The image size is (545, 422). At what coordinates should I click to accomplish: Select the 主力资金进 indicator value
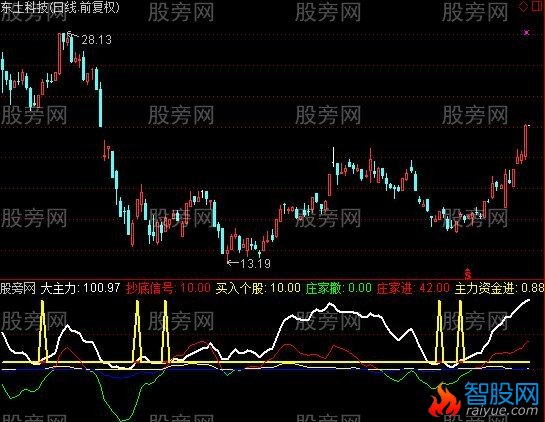click(499, 288)
